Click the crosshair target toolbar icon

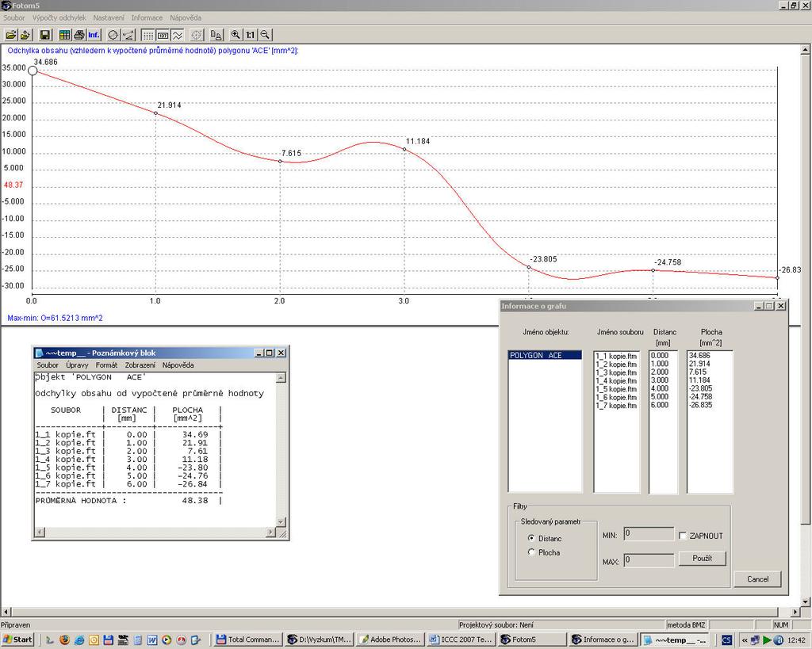(x=197, y=35)
